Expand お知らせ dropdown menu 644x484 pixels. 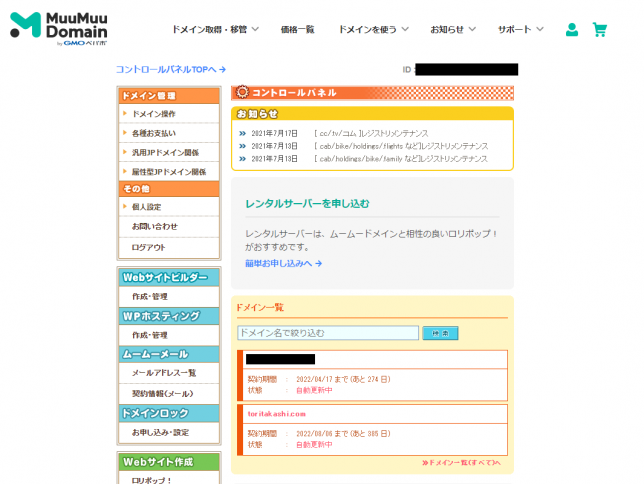click(x=453, y=30)
